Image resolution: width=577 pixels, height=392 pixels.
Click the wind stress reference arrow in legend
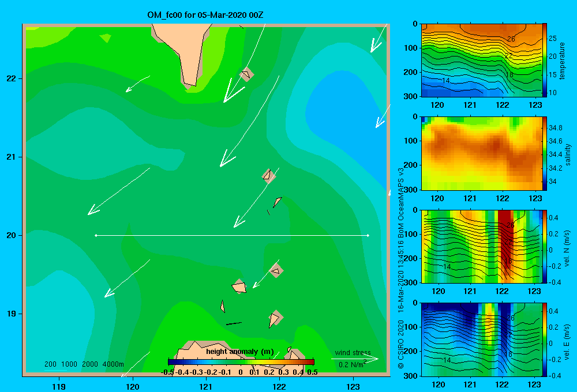tap(355, 359)
